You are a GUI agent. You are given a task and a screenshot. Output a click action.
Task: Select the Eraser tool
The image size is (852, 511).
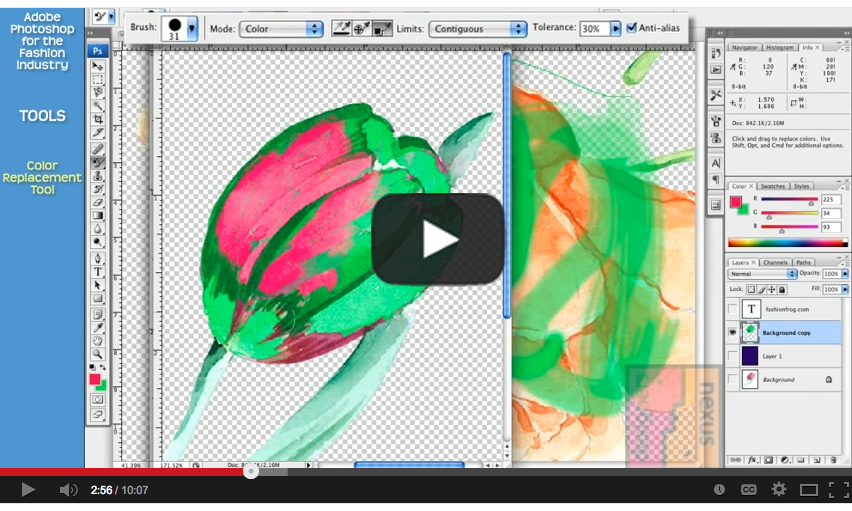coord(98,202)
